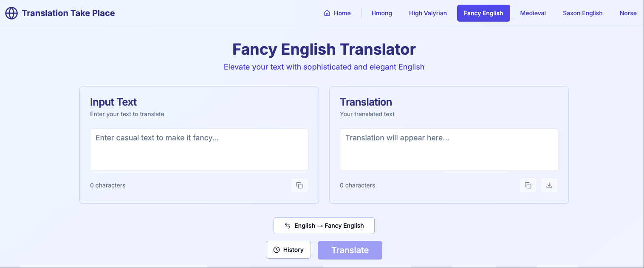The image size is (644, 268).
Task: Open the High Valyrian translator
Action: pyautogui.click(x=427, y=13)
